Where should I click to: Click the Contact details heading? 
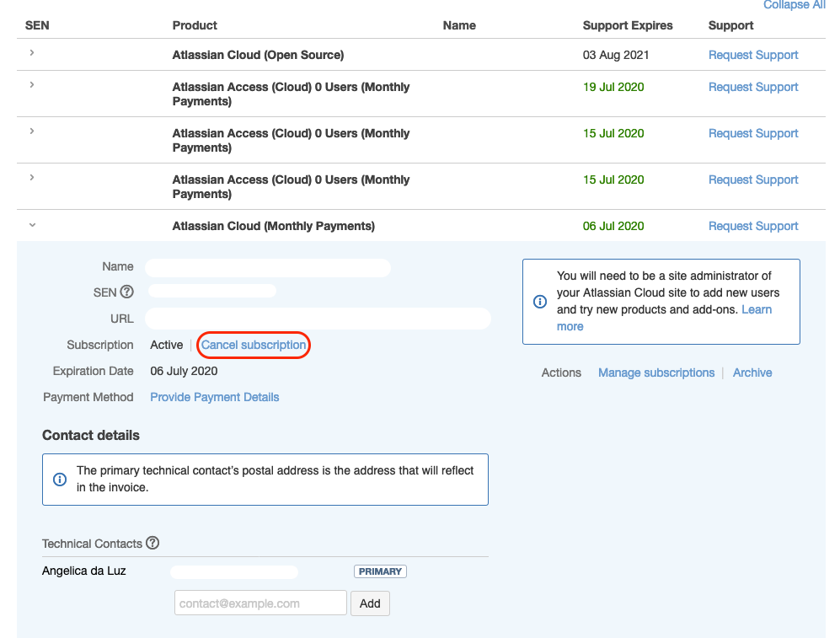[90, 435]
